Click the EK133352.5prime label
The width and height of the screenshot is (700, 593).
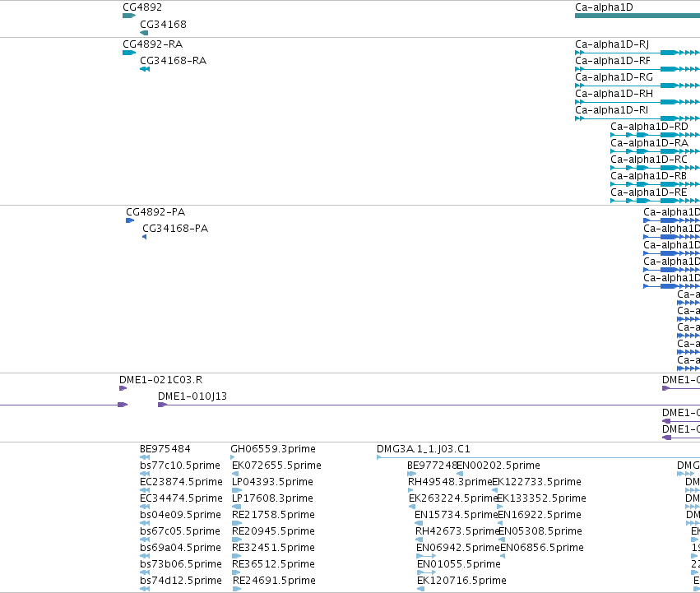click(541, 498)
